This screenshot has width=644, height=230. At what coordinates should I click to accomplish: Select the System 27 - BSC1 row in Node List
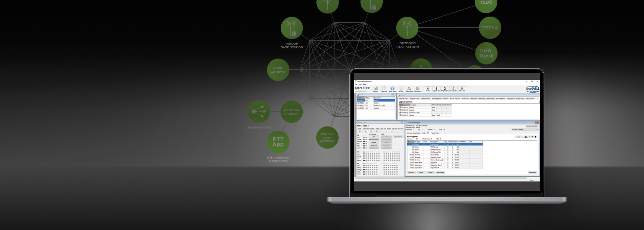coord(376,106)
